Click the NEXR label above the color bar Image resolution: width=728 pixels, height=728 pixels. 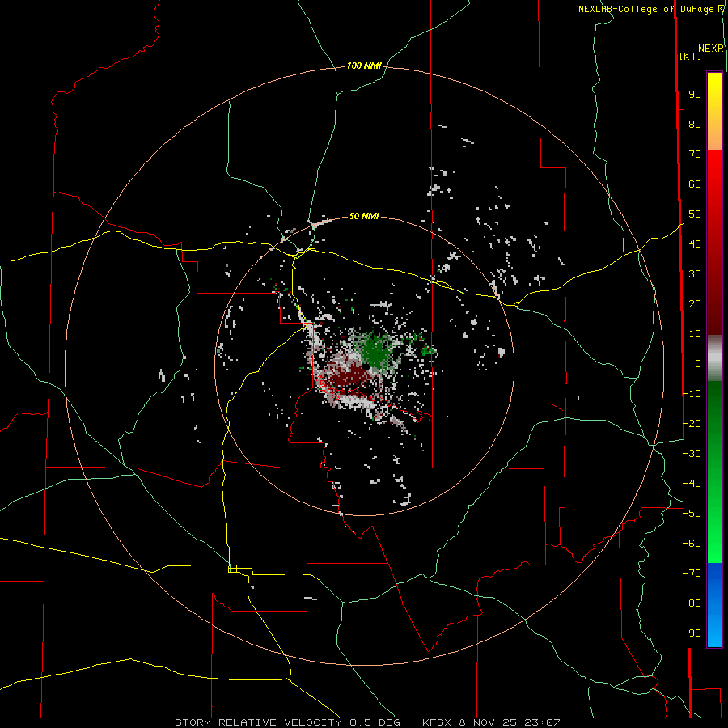pyautogui.click(x=711, y=49)
